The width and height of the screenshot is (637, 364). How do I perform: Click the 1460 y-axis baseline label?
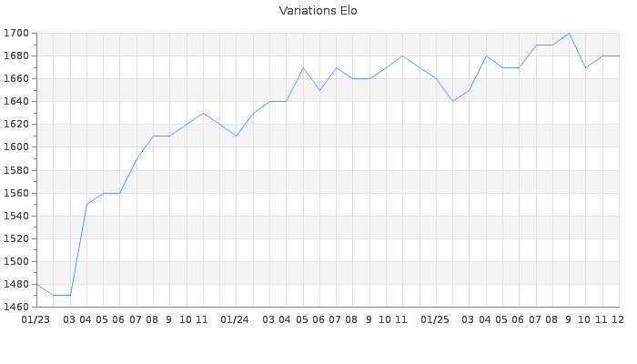pos(16,307)
